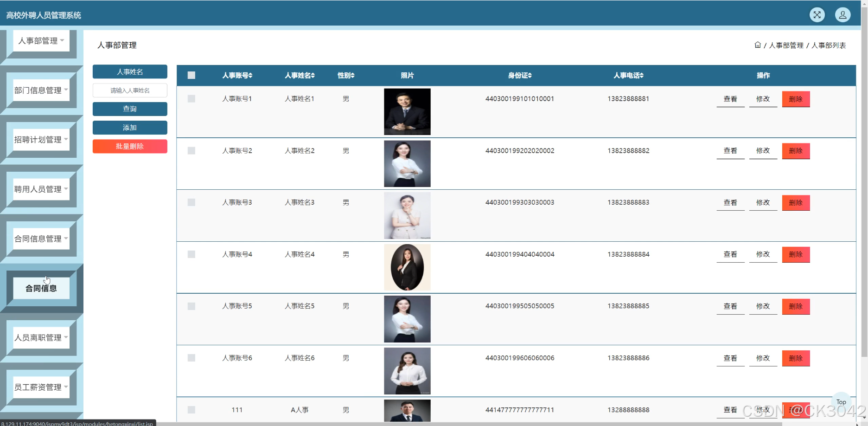Screen dimensions: 868x426
Task: Open the user profile icon in header
Action: (x=842, y=15)
